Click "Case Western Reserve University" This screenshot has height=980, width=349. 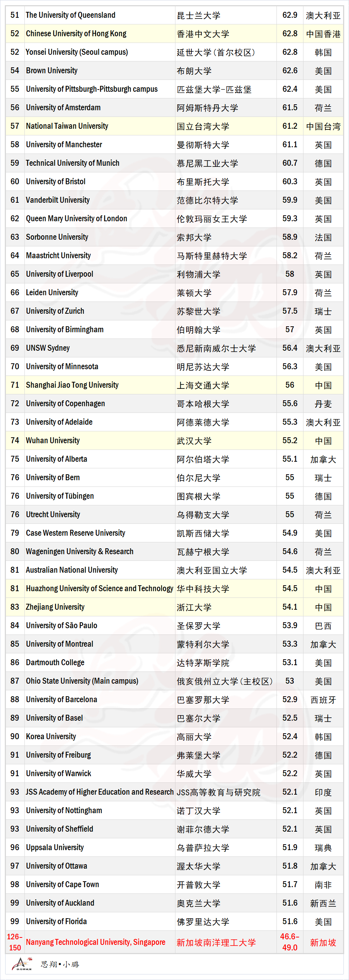pyautogui.click(x=76, y=533)
